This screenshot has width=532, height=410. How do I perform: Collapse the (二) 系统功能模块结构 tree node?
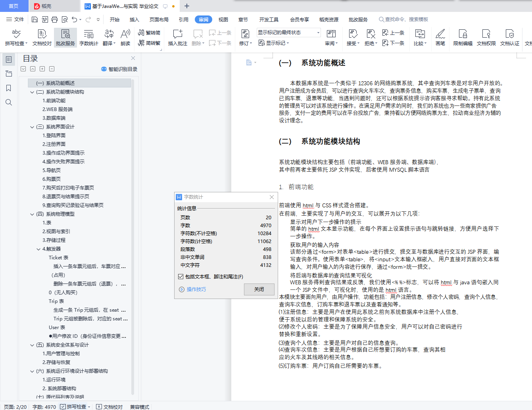click(x=32, y=92)
